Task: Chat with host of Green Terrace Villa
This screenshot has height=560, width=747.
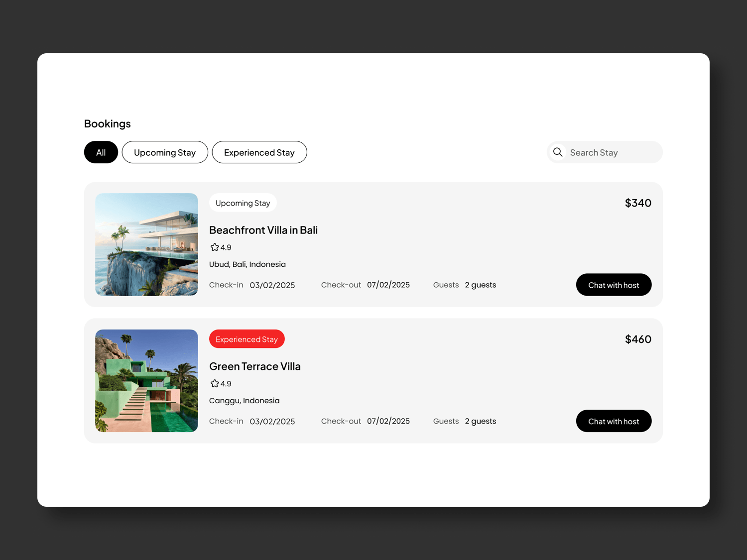Action: (614, 421)
